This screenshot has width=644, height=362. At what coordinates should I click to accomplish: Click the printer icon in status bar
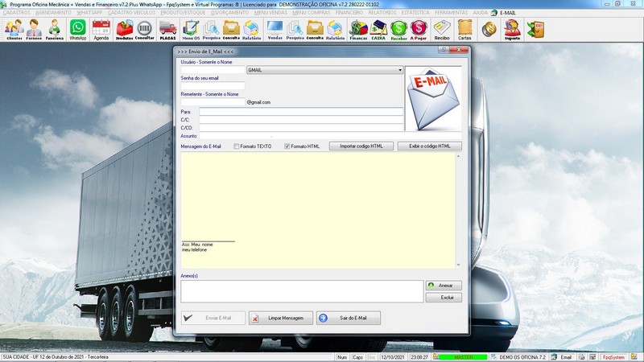(581, 357)
